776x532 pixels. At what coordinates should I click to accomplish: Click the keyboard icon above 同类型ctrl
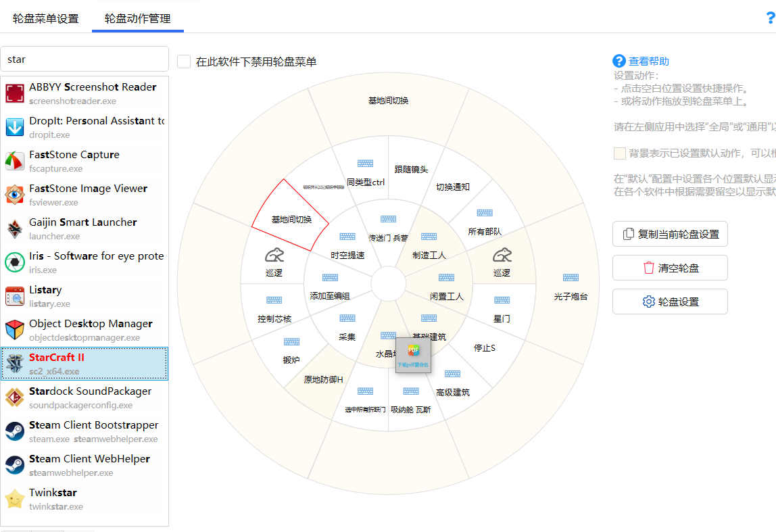(365, 164)
